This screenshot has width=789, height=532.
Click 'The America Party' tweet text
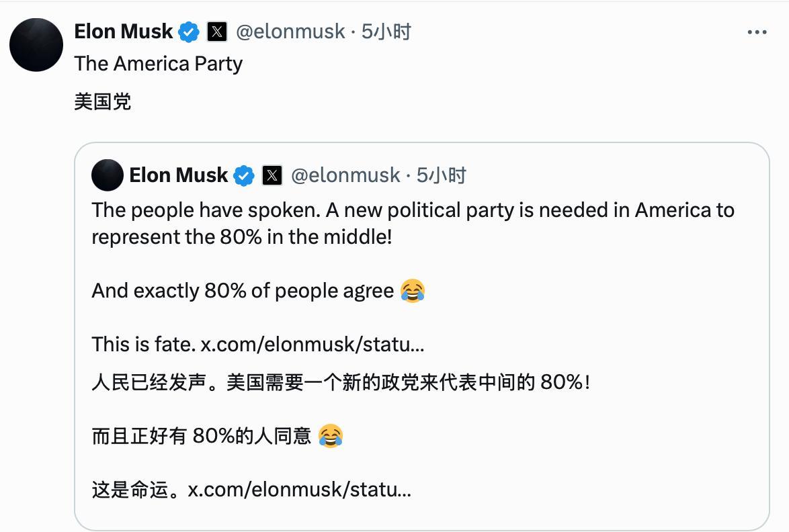point(158,64)
